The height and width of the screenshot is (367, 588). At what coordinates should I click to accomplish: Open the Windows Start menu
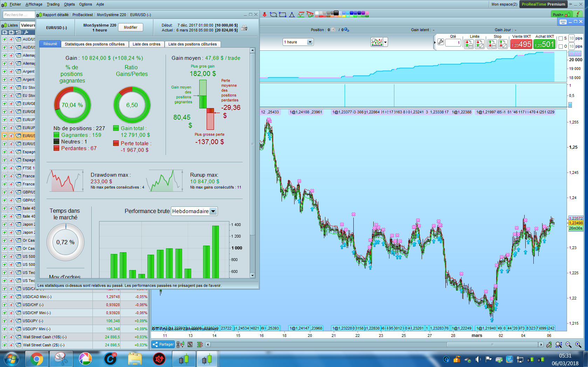11,359
